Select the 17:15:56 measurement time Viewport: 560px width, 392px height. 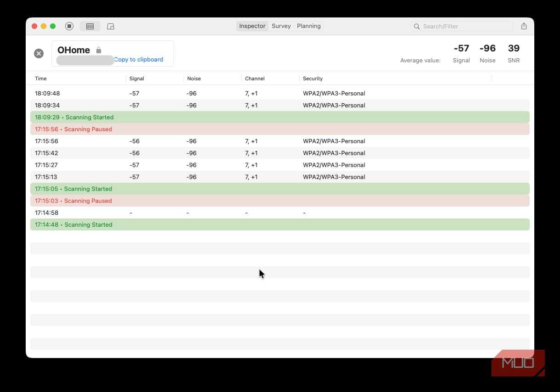pos(46,141)
